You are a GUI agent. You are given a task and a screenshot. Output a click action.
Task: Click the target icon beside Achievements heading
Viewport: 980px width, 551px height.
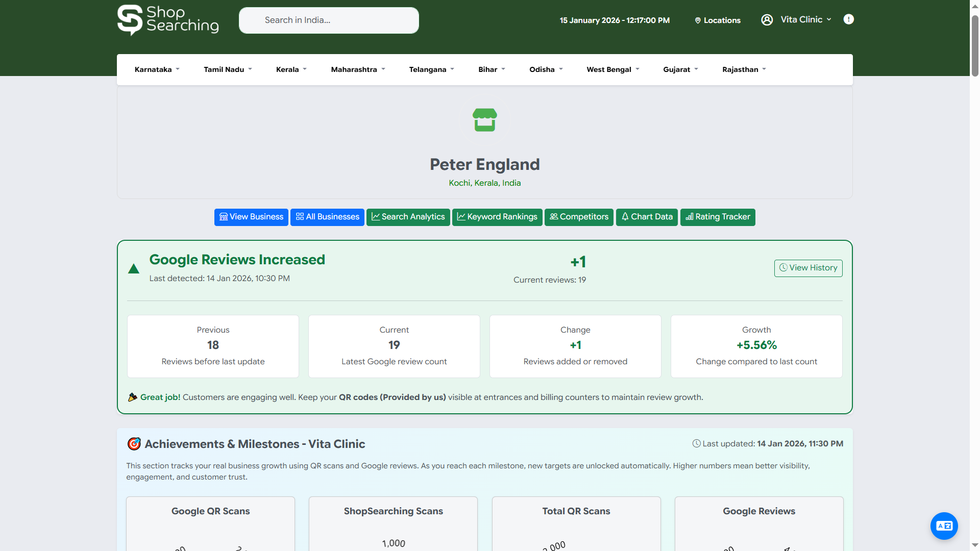(x=134, y=444)
